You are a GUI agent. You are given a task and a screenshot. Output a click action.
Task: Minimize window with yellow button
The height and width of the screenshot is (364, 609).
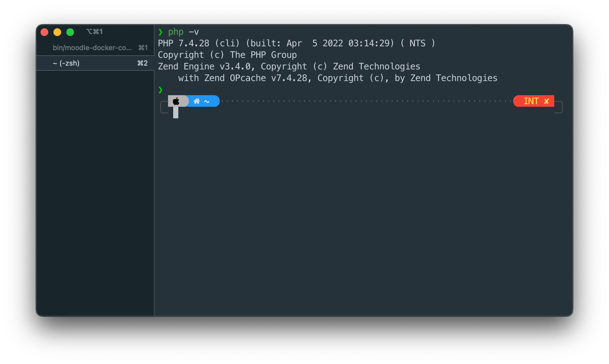pos(57,32)
